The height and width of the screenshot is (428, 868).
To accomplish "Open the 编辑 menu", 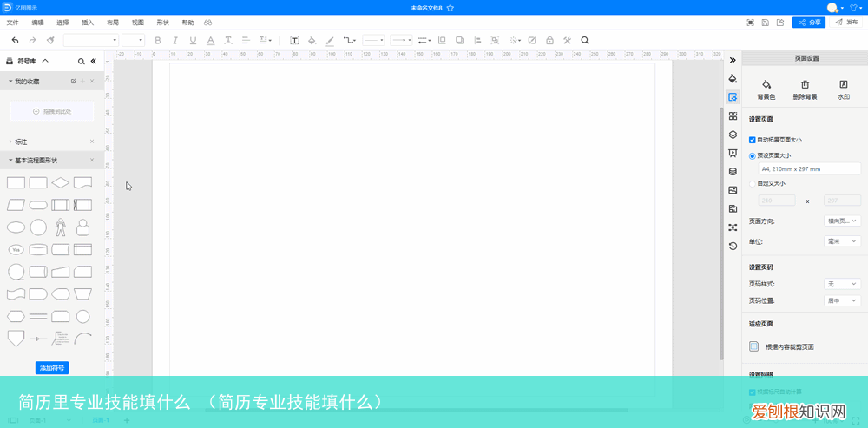I will pos(37,23).
